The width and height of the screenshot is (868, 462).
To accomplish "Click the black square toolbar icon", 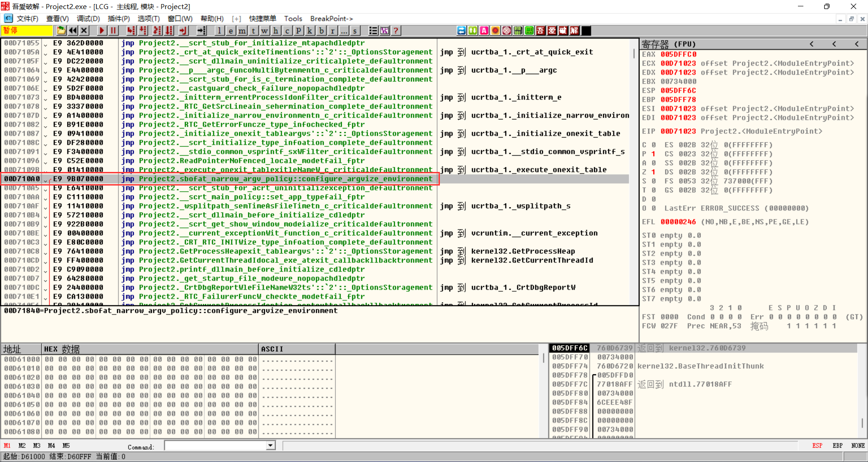I will pos(586,30).
